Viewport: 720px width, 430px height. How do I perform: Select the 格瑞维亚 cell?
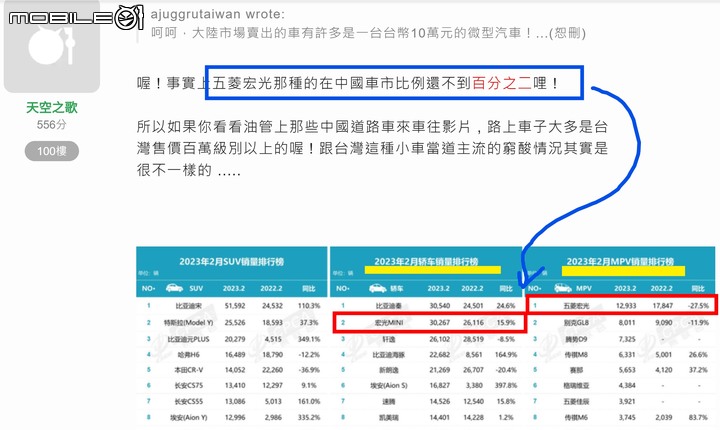(x=576, y=385)
